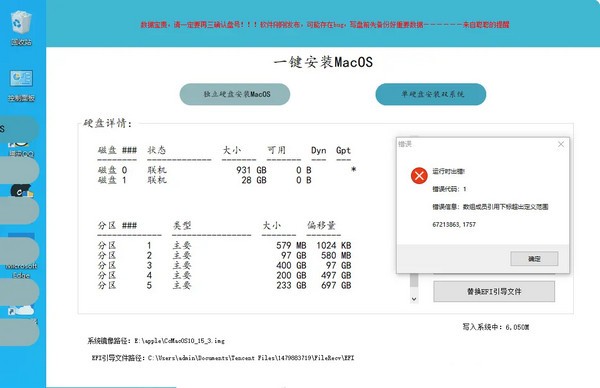Image resolution: width=600 pixels, height=388 pixels.
Task: Click 替换EFI引导文件 button
Action: click(494, 292)
